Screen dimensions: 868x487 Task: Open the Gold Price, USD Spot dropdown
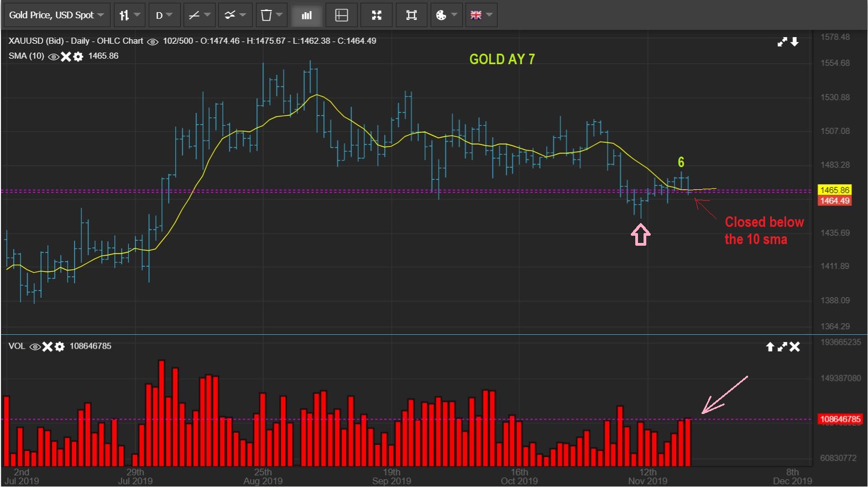56,15
